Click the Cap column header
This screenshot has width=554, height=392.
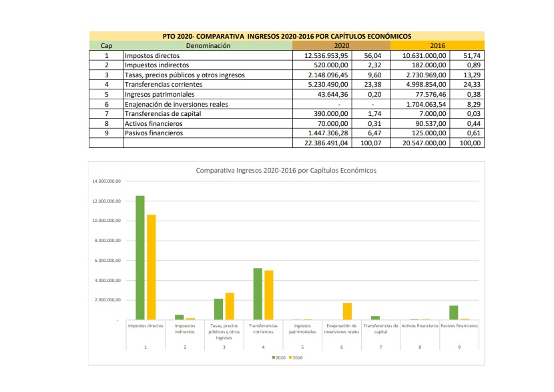106,46
